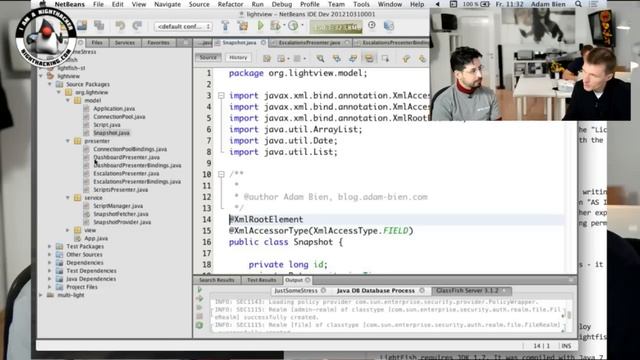Switch to the Search Results tab

point(217,280)
